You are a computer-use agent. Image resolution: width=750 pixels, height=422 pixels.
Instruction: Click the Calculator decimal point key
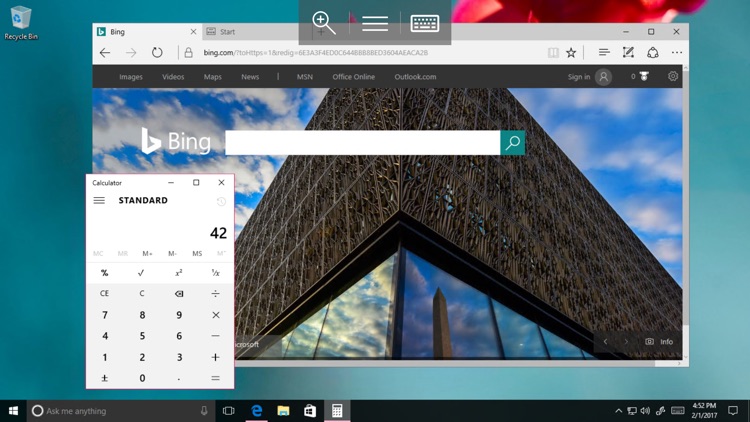coord(179,378)
